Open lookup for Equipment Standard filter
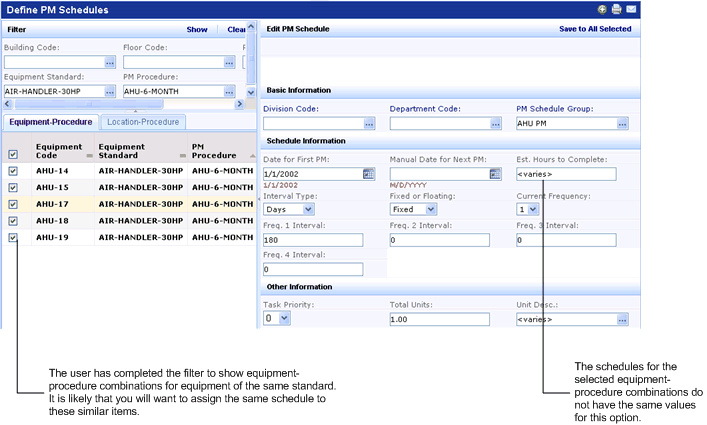The height and width of the screenshot is (425, 707). point(110,91)
